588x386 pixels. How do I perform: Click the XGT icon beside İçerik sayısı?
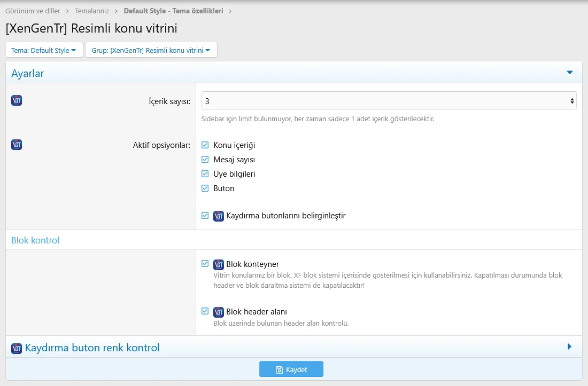tap(17, 100)
